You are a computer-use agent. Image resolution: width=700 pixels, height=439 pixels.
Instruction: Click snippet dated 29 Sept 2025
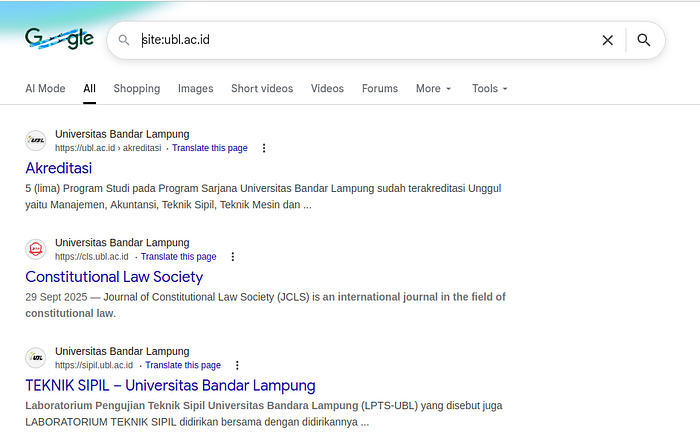pyautogui.click(x=266, y=305)
